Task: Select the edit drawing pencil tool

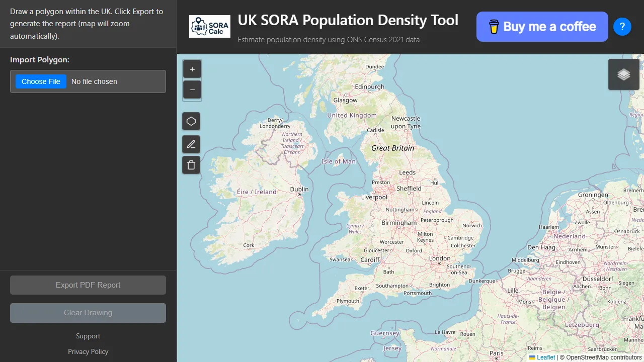Action: [191, 144]
